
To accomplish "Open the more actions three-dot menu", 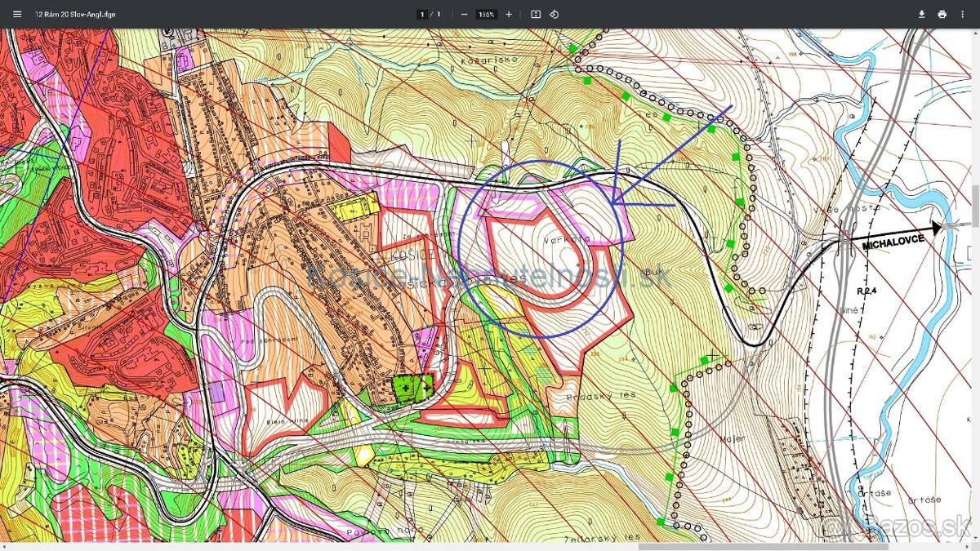I will [x=964, y=14].
